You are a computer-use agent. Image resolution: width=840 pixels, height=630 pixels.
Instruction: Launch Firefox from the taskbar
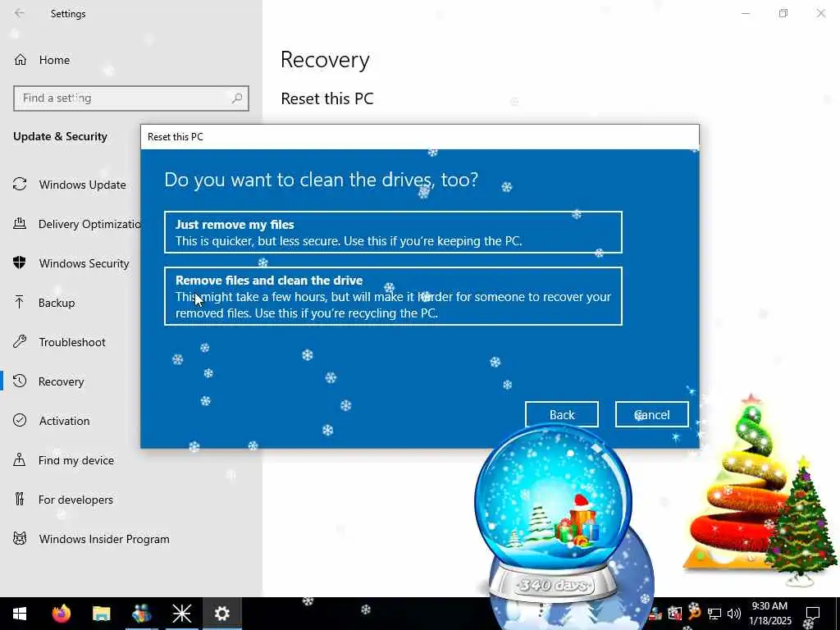click(x=61, y=614)
